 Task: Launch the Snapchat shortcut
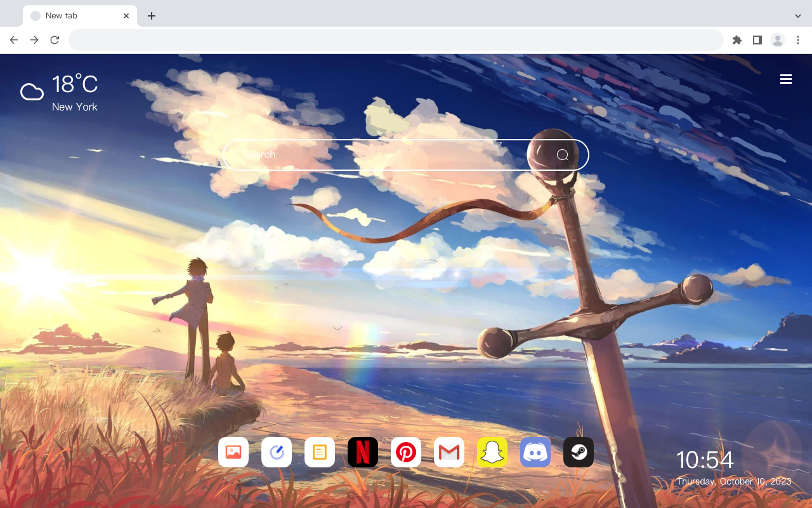pos(492,452)
